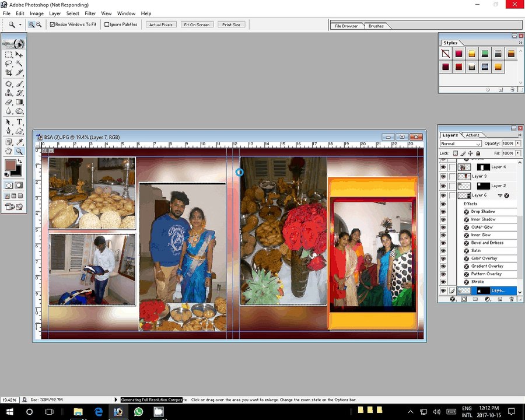
Task: Select the History Brush tool
Action: point(19,93)
